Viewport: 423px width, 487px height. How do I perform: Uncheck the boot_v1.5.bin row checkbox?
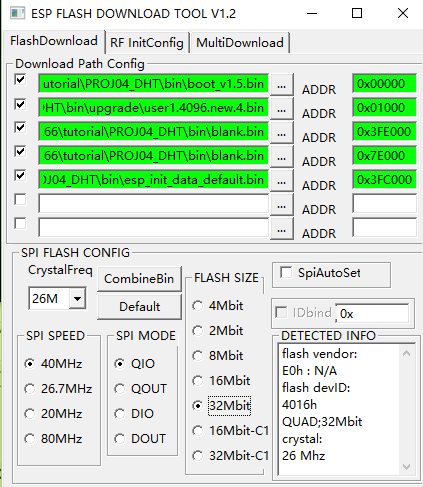tap(20, 80)
